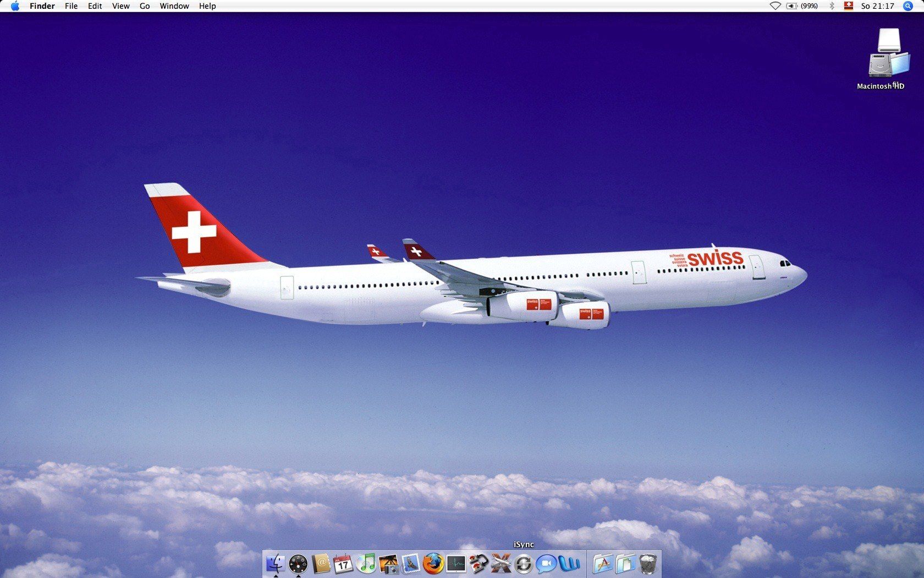Open the File menu

(x=71, y=6)
